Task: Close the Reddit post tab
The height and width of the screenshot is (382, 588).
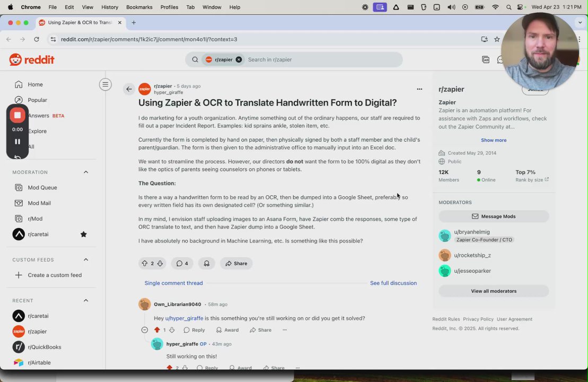Action: pyautogui.click(x=120, y=22)
